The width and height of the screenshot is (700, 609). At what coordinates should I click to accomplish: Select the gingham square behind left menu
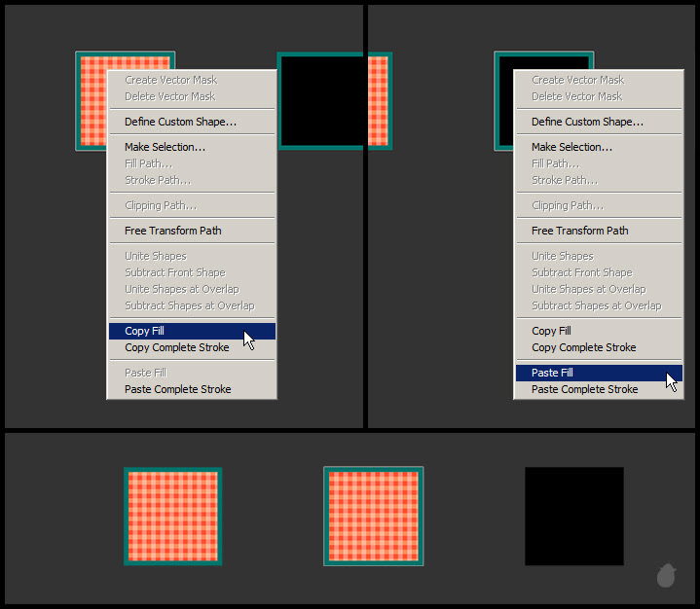[92, 102]
